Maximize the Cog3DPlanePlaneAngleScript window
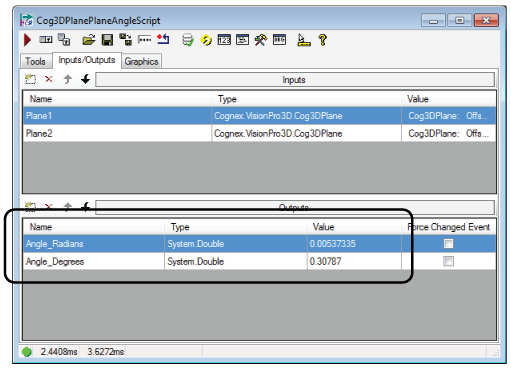 (x=460, y=20)
